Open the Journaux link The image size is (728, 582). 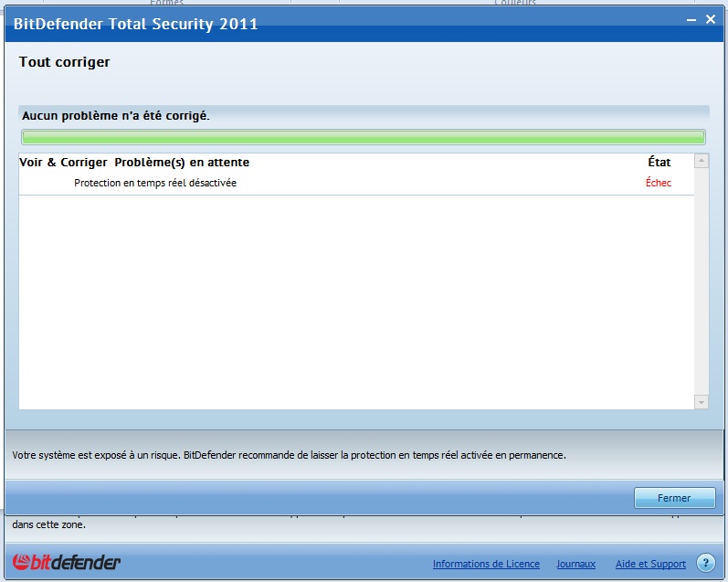click(575, 564)
